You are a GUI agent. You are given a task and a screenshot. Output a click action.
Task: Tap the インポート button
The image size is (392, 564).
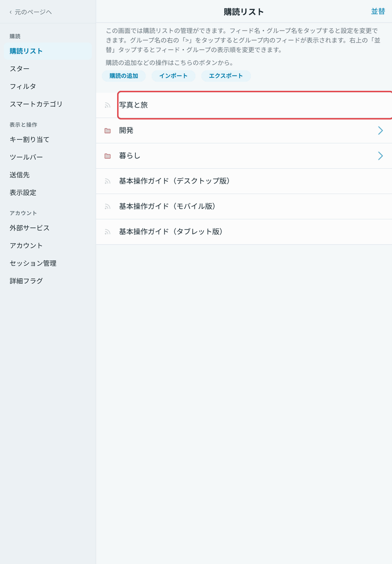click(x=174, y=76)
